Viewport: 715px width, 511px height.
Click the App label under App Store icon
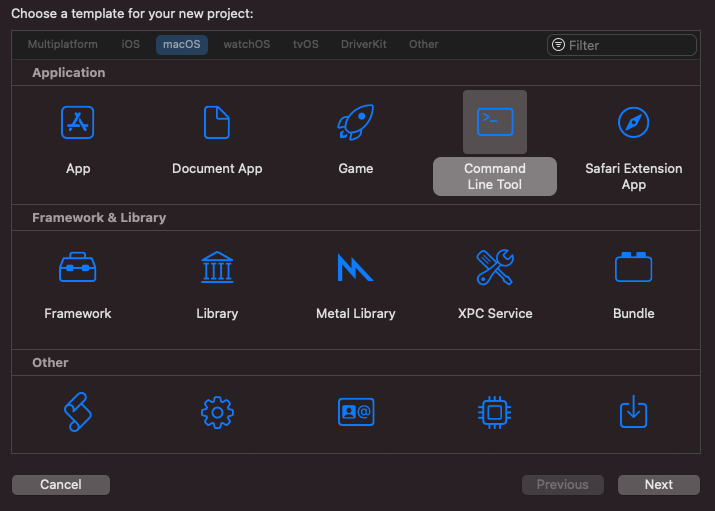[x=78, y=169]
